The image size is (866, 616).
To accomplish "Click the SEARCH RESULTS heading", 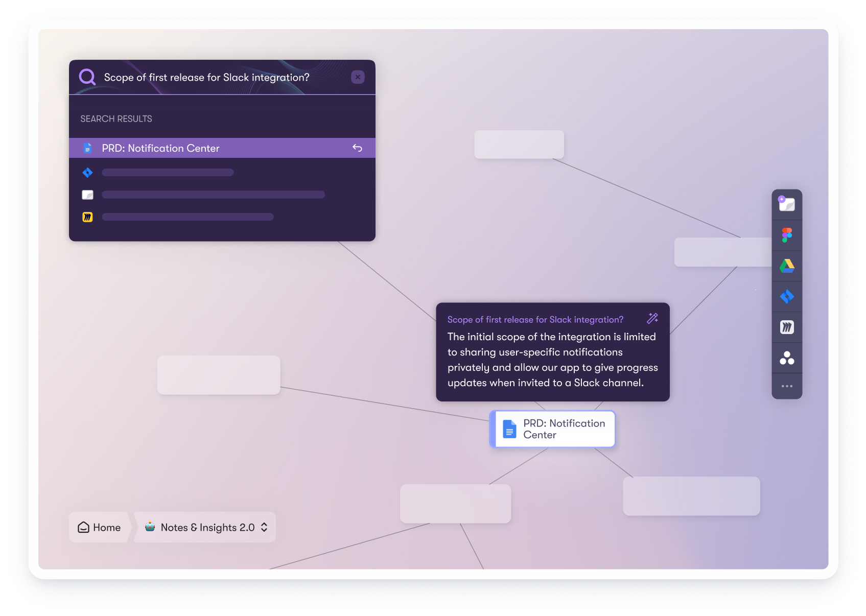I will (116, 119).
